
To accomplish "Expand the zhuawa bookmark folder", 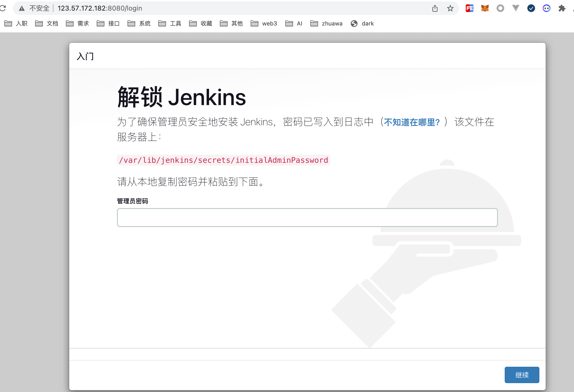I will [x=326, y=24].
